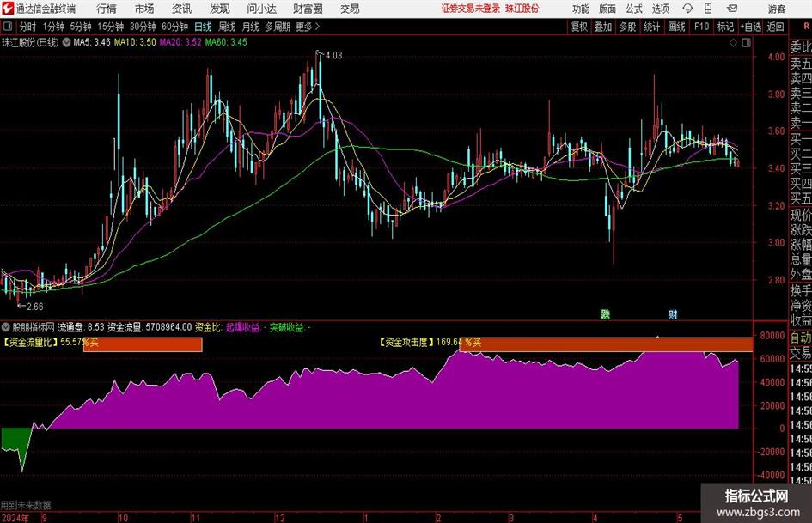Click the green 跌 marker on chart

(605, 313)
